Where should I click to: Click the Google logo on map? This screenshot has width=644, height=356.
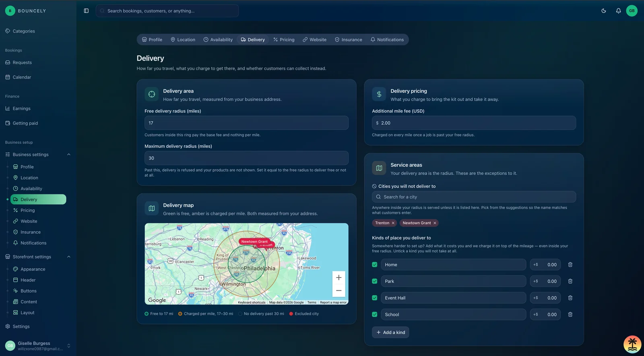(157, 300)
